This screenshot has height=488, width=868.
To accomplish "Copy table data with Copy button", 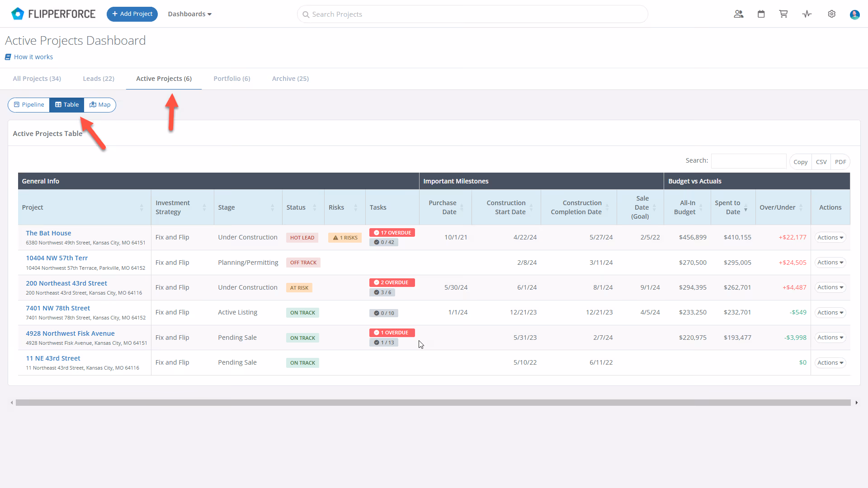I will click(801, 162).
